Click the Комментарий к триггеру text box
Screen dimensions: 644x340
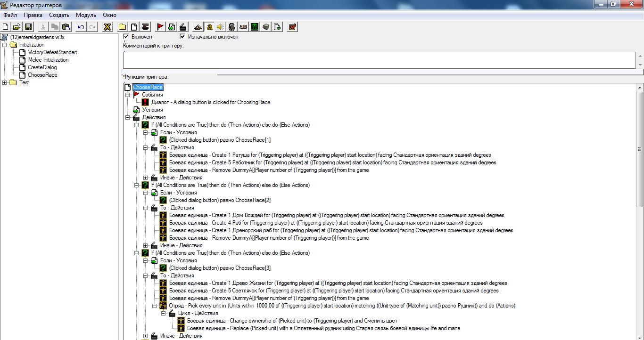[x=380, y=60]
